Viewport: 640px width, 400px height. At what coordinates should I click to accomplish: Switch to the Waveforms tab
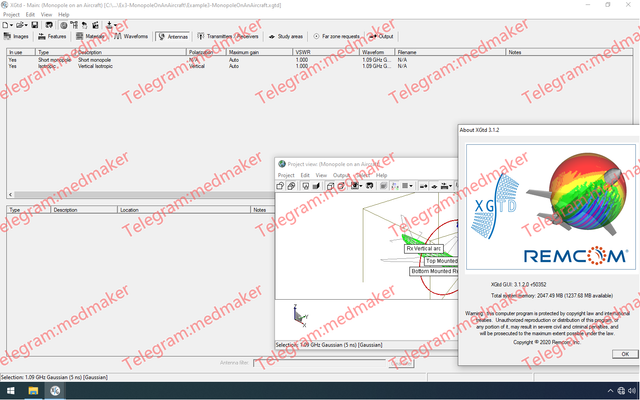[131, 36]
